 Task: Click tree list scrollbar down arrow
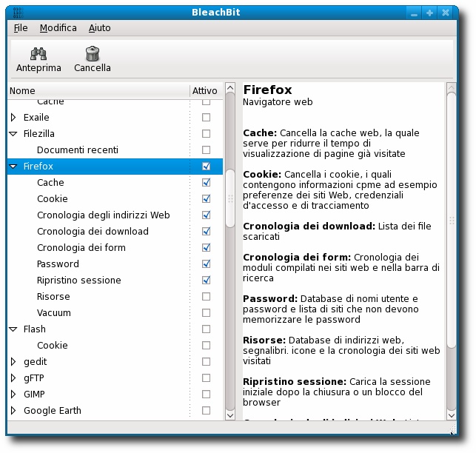[230, 415]
